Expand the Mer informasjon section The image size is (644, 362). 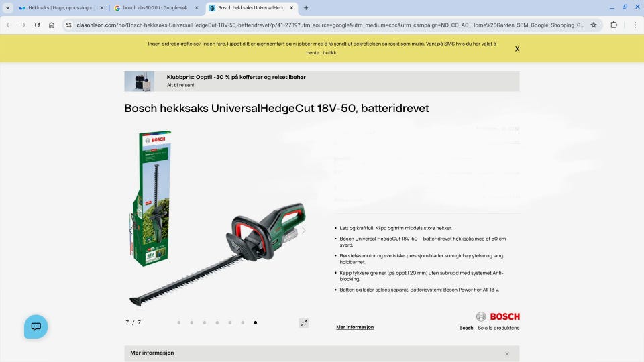point(321,353)
